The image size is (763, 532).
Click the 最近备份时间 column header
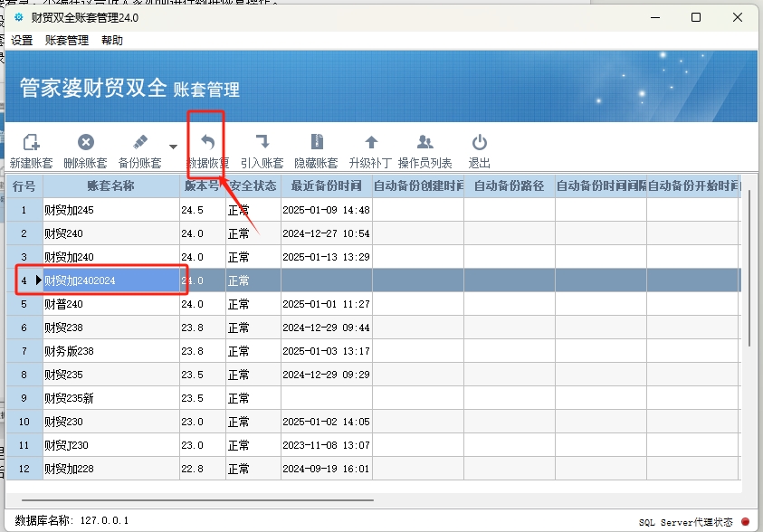tap(327, 185)
